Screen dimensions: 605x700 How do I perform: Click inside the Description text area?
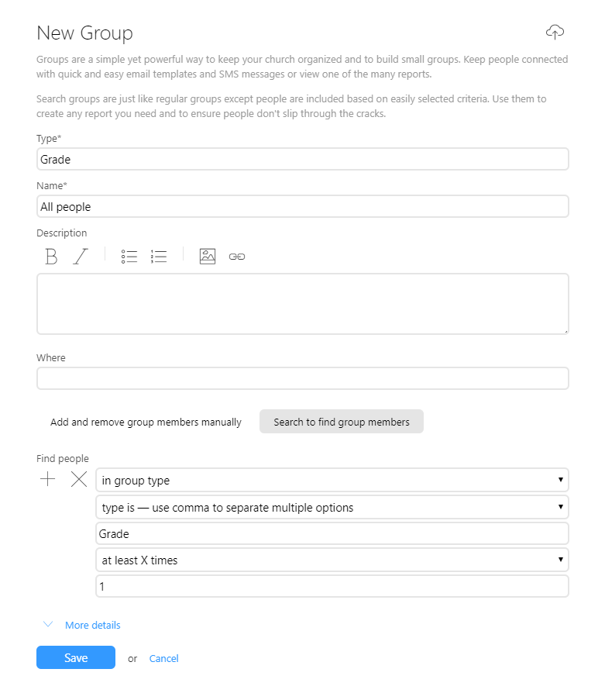(302, 304)
